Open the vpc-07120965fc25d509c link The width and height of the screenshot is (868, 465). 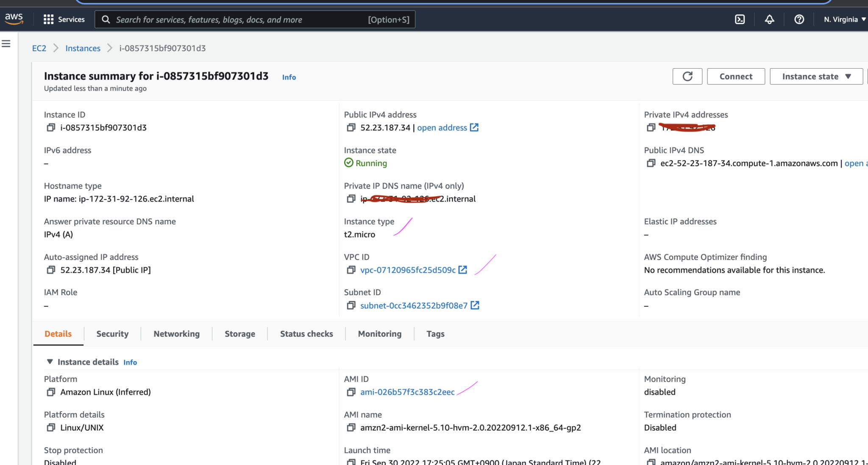[x=408, y=270]
